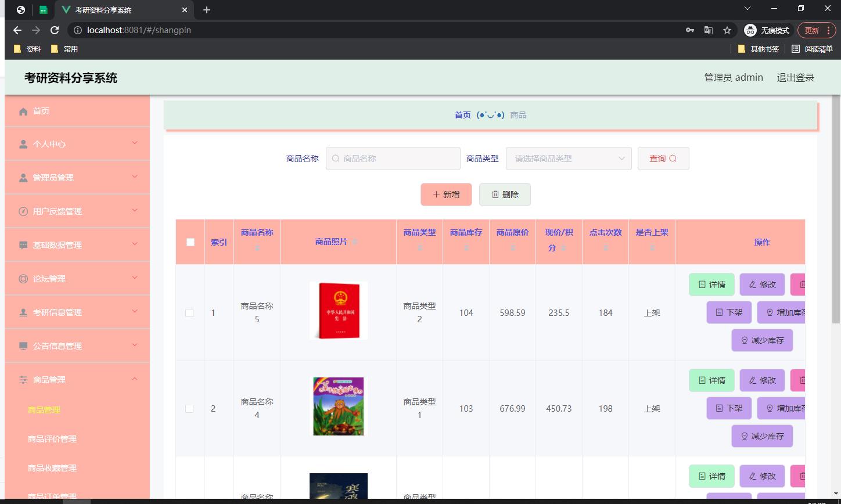Click the person icon next to 个人中心
Screen dimensions: 841x504
(23, 144)
